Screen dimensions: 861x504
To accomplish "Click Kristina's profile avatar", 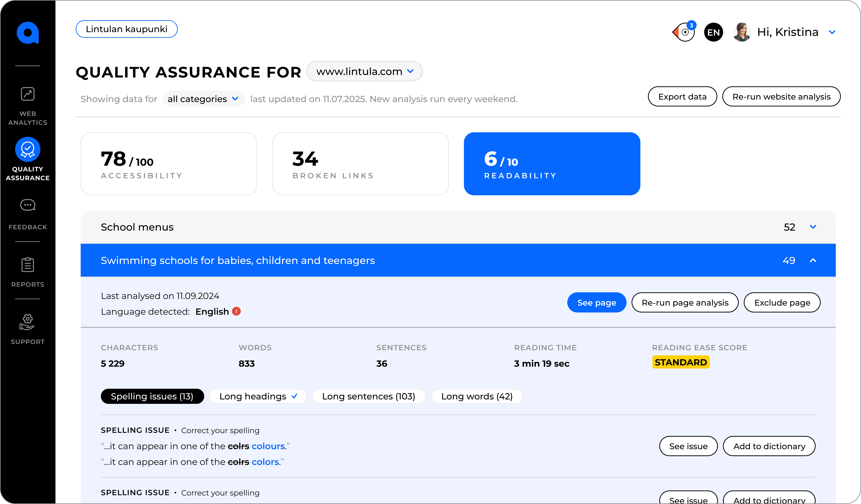I will pyautogui.click(x=741, y=32).
